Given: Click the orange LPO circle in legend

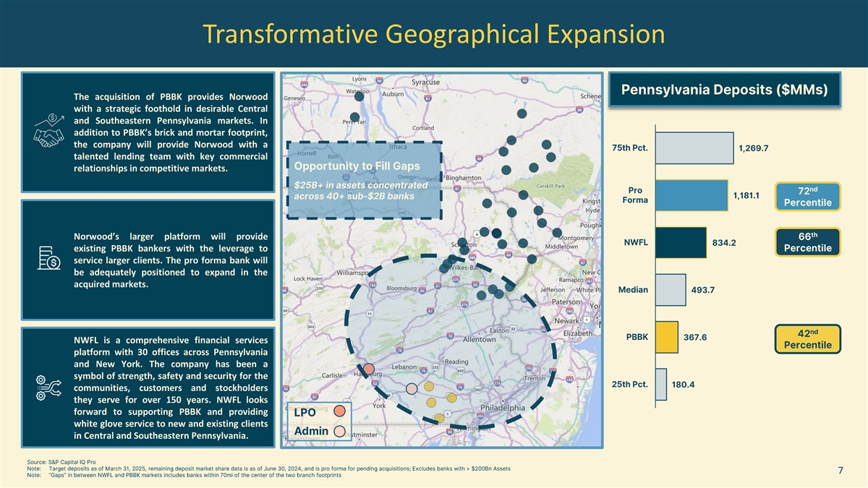Looking at the screenshot, I should tap(339, 411).
